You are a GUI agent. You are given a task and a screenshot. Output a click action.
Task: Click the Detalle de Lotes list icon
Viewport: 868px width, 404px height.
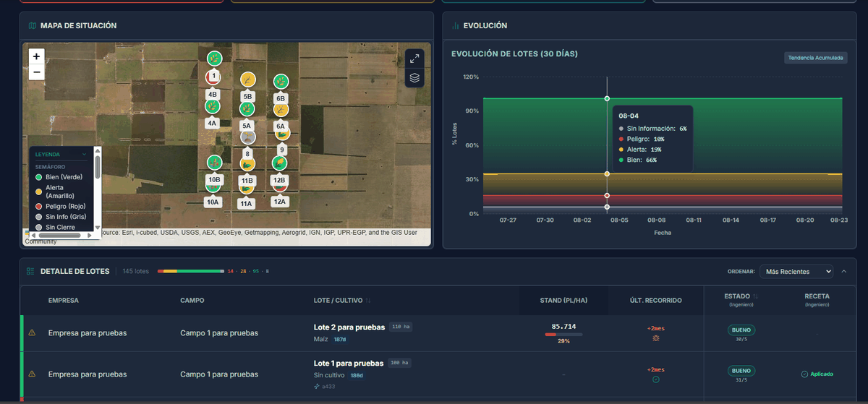(30, 272)
